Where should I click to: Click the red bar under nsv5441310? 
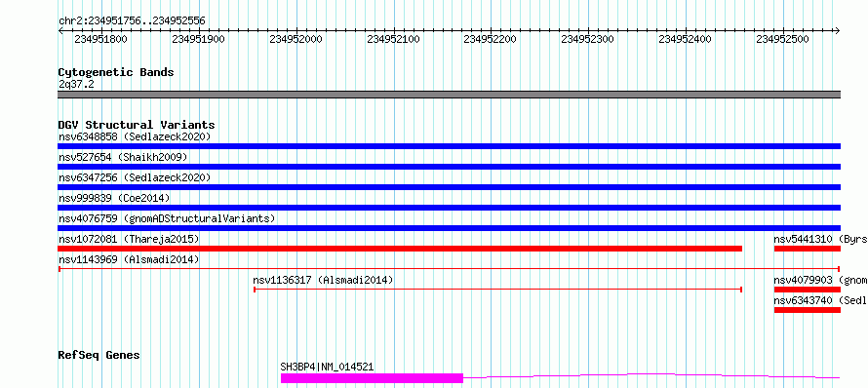click(x=808, y=249)
